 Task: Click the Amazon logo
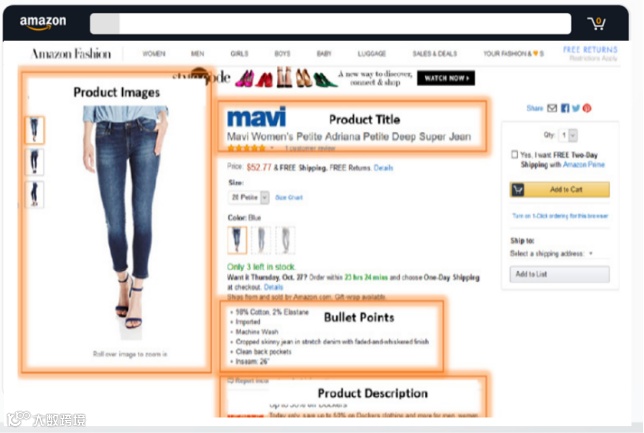tap(43, 22)
